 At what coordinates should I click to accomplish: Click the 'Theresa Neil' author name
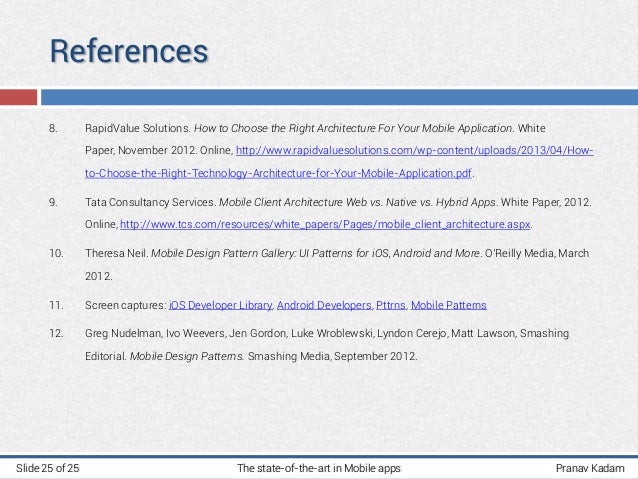click(x=116, y=253)
